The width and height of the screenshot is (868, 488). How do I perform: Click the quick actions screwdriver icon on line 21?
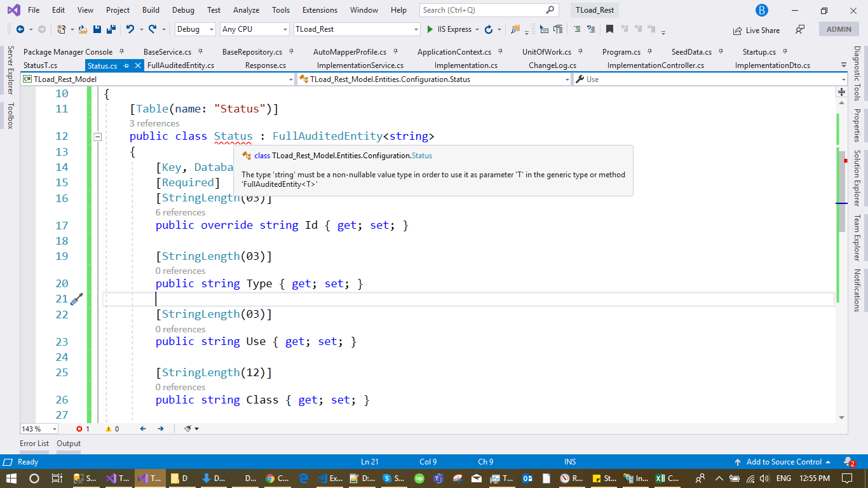point(76,299)
